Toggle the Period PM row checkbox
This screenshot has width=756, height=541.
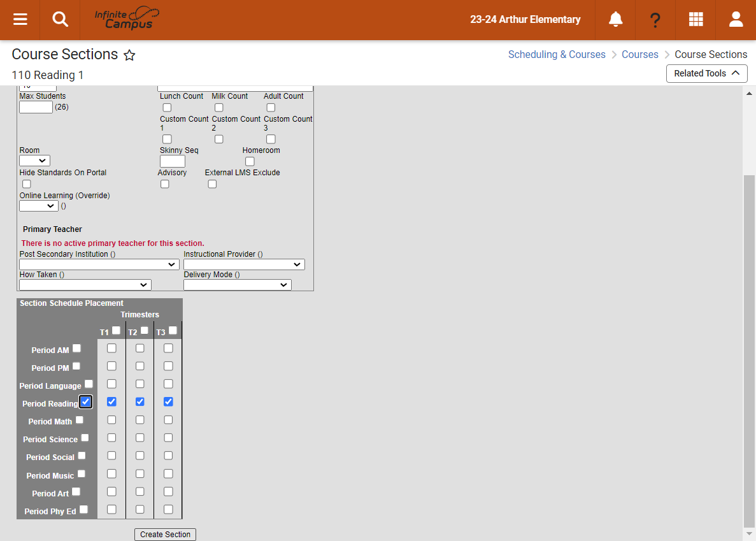(76, 366)
